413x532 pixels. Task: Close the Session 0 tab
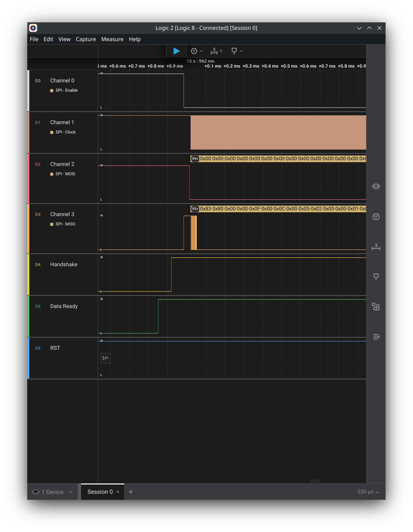118,492
